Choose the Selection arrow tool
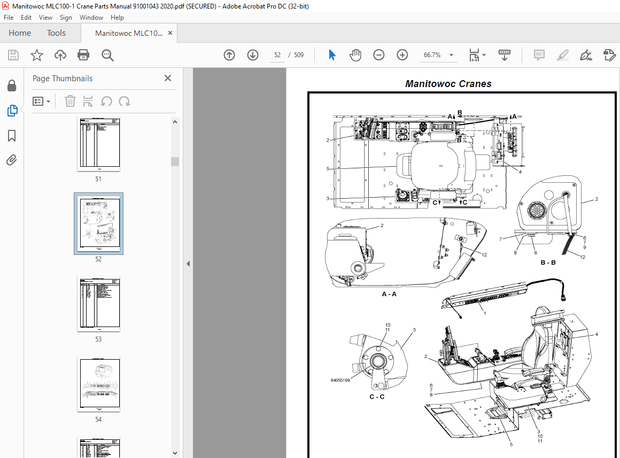 coord(332,55)
